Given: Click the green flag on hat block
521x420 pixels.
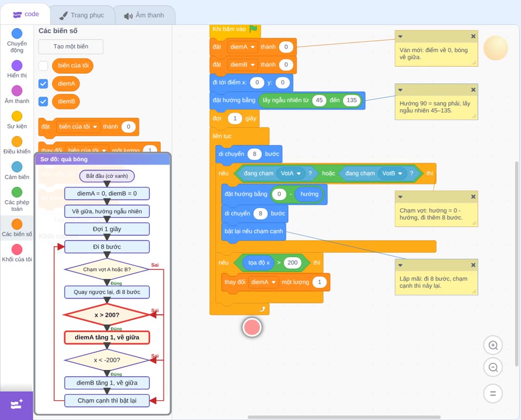Looking at the screenshot, I should click(x=254, y=29).
